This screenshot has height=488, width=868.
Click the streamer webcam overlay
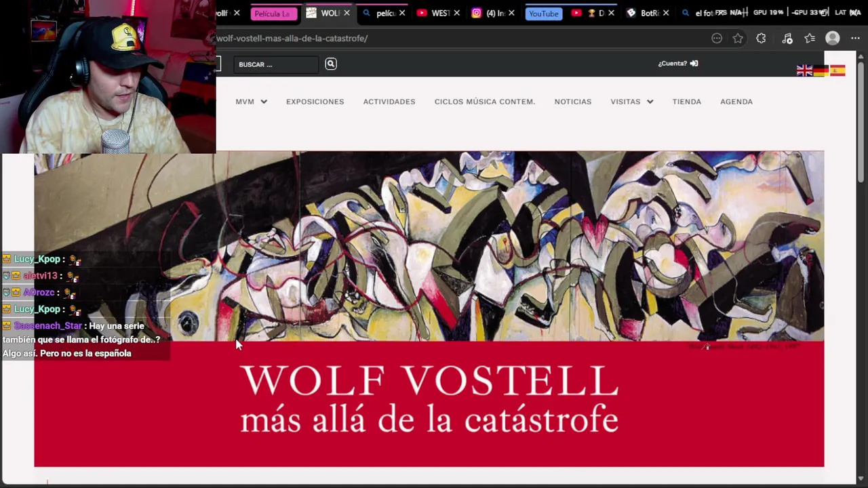click(108, 77)
